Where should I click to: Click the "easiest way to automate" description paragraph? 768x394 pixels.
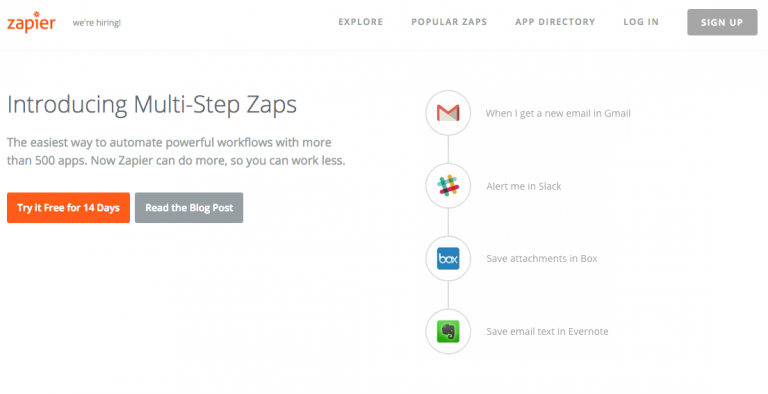pos(176,151)
